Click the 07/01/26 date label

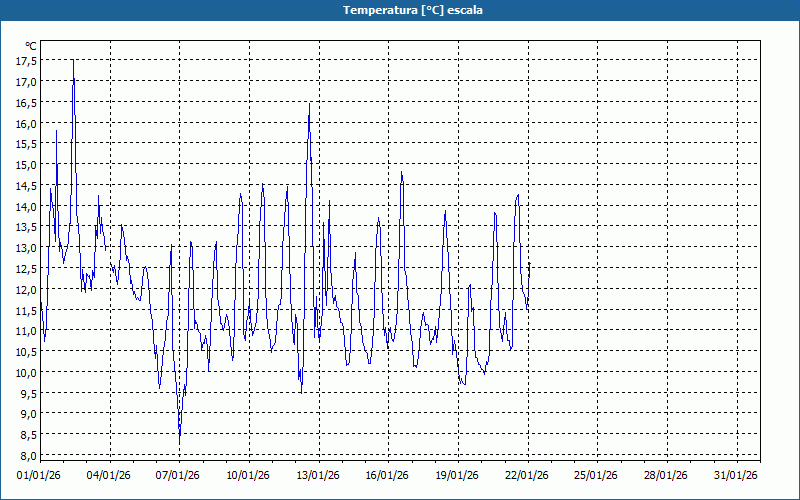179,476
